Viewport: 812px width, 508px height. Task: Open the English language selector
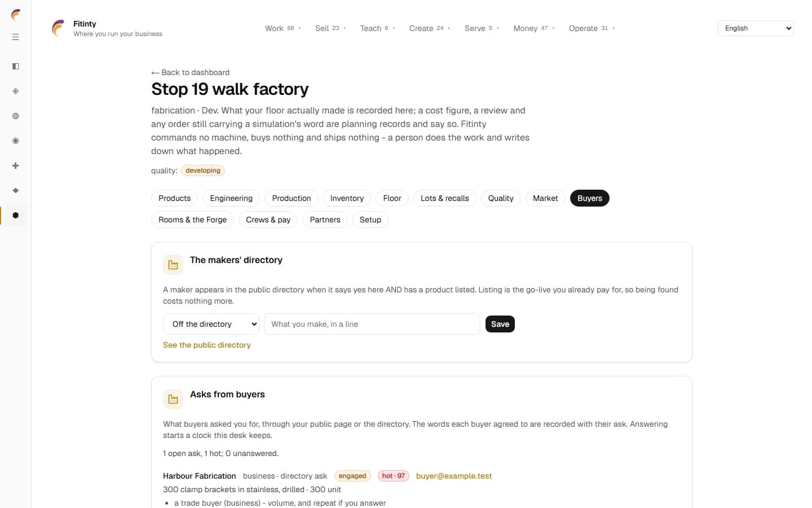756,28
